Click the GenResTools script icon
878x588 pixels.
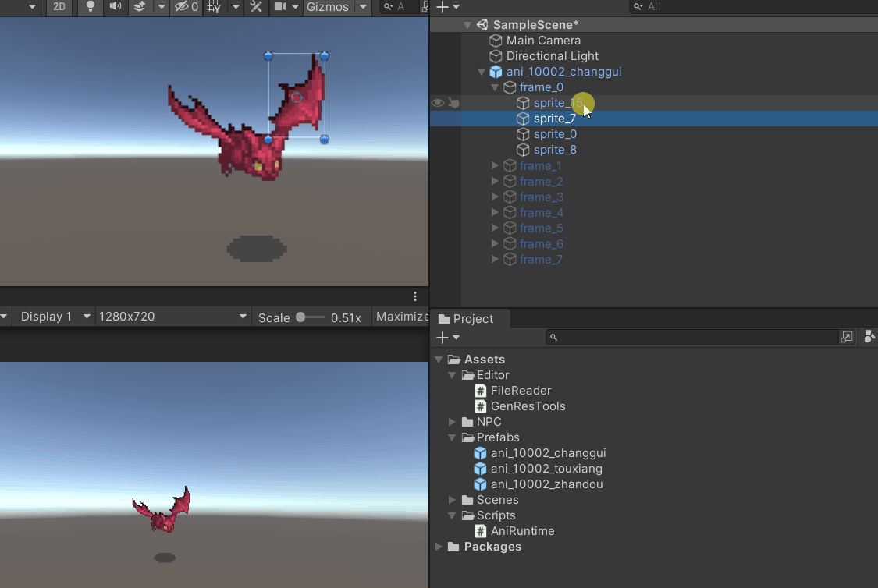481,406
